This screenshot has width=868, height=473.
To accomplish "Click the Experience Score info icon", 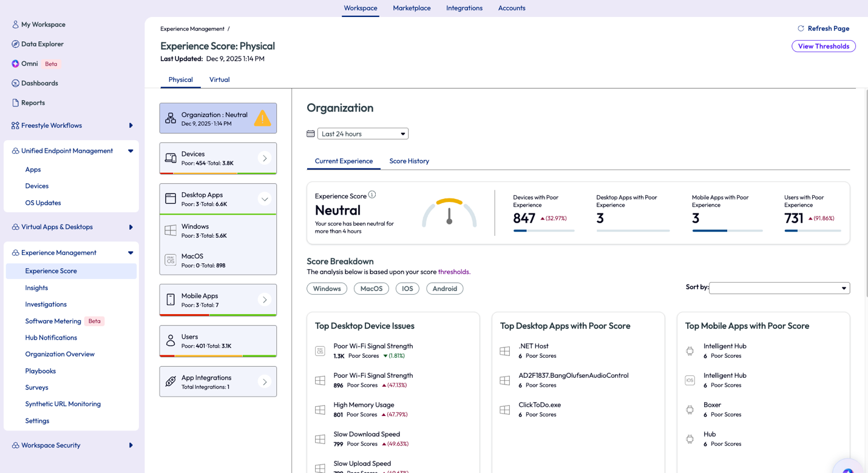I will [x=372, y=195].
